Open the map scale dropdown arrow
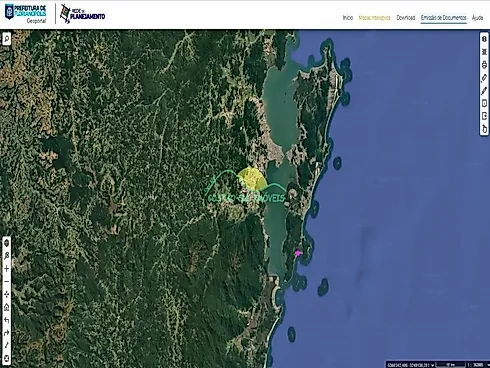The image size is (490, 368). click(488, 365)
